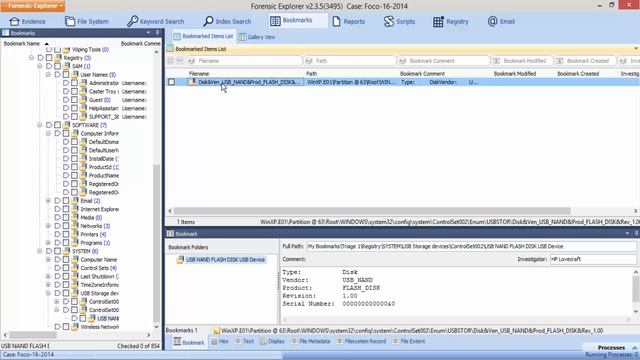640x360 pixels.
Task: Click the Investigator name field
Action: (593, 259)
